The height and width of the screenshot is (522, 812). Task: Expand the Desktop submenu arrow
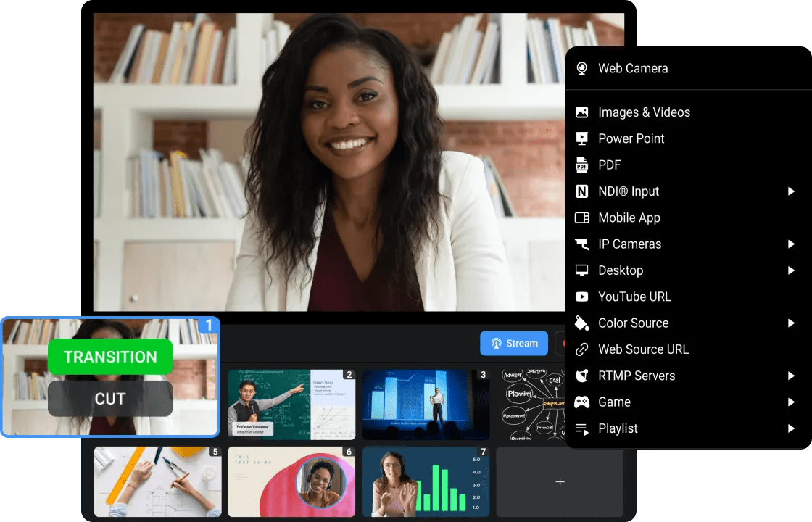click(790, 270)
